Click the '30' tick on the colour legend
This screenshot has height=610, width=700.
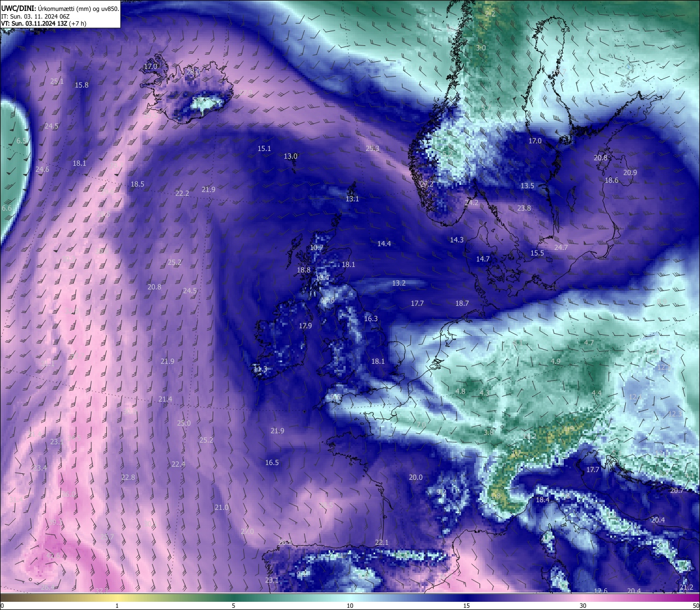coord(583,606)
